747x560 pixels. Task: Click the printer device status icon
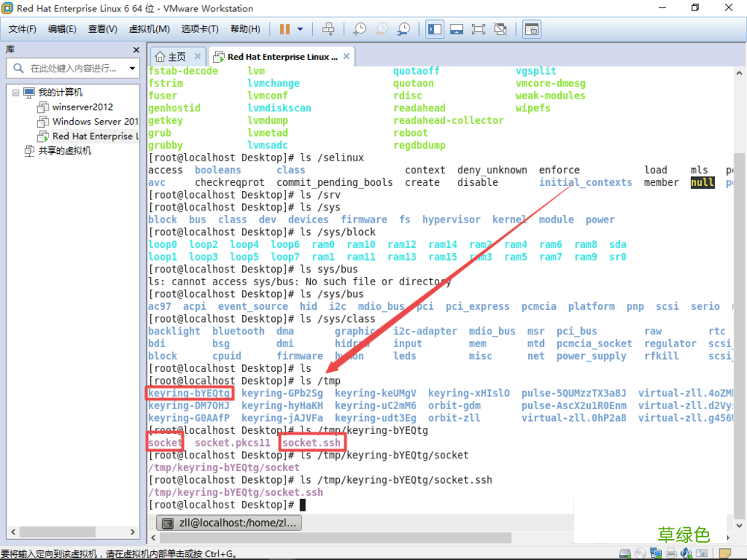tap(671, 553)
